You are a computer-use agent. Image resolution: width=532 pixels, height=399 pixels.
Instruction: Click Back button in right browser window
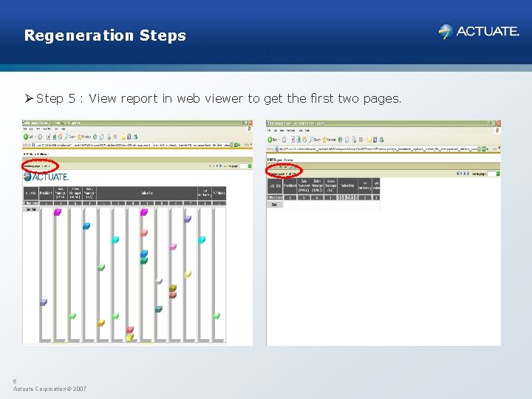273,140
